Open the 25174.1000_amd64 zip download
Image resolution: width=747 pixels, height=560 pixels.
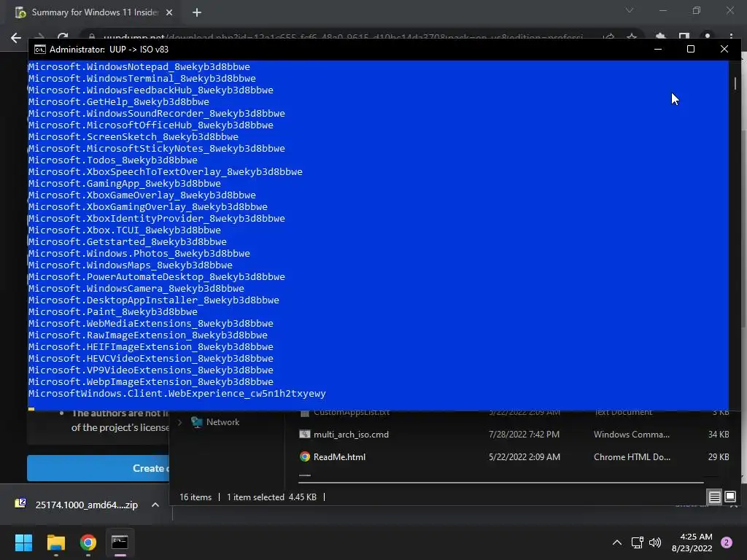86,505
